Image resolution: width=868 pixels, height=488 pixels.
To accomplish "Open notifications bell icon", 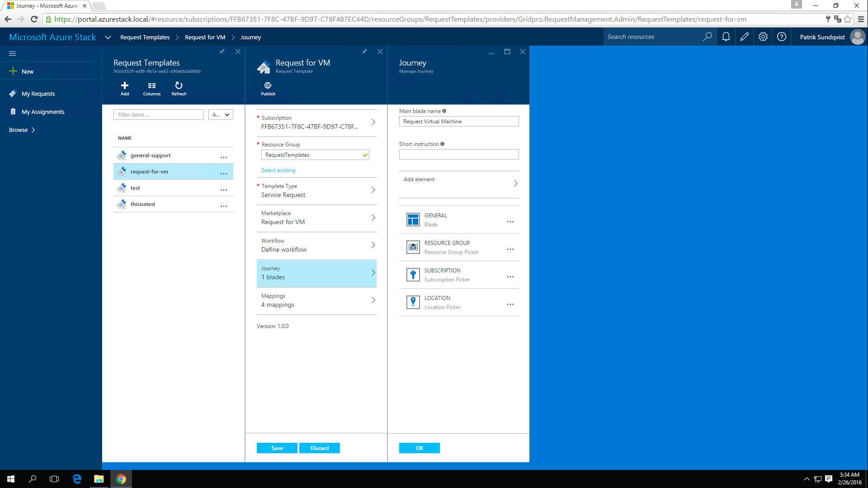I will tap(726, 37).
